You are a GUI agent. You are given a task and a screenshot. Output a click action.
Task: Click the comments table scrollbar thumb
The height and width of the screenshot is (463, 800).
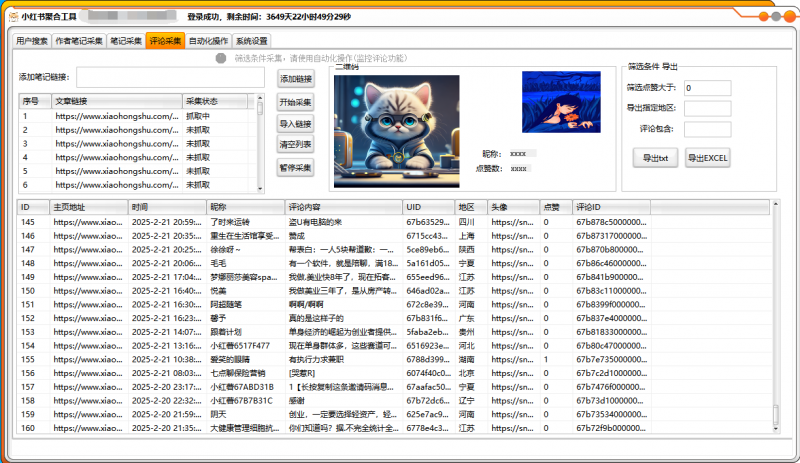[x=776, y=415]
